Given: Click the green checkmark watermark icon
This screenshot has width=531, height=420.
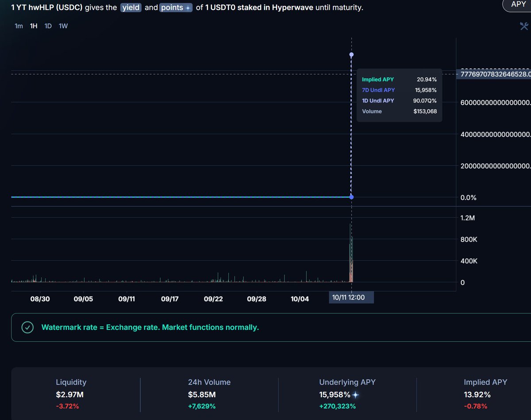Looking at the screenshot, I should tap(27, 328).
